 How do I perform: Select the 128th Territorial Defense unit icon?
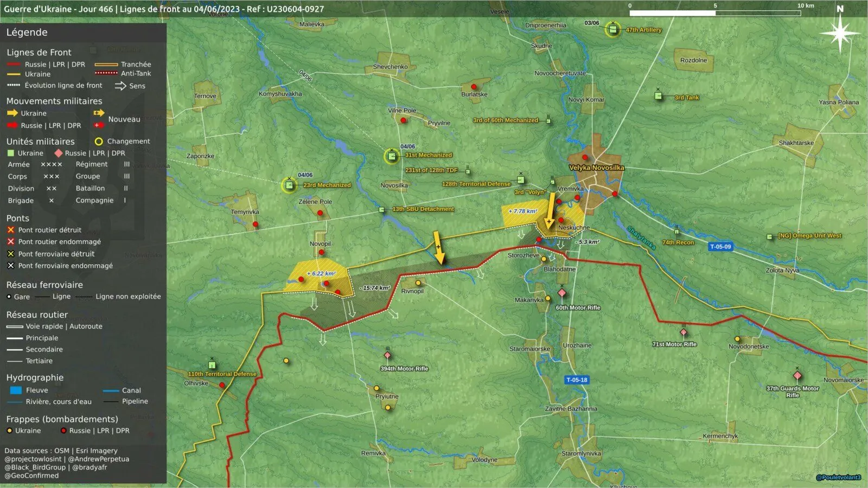[x=520, y=179]
